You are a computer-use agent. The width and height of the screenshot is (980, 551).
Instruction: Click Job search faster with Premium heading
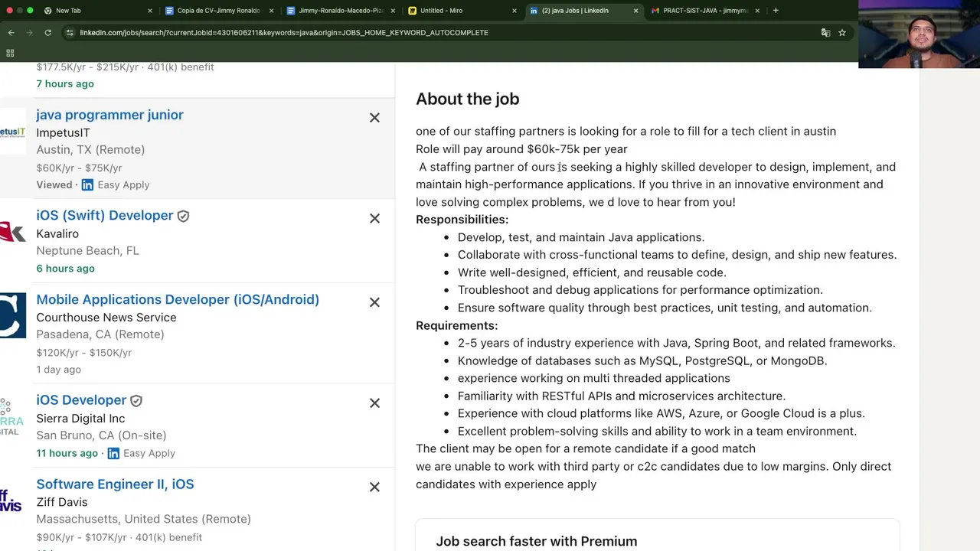click(537, 542)
